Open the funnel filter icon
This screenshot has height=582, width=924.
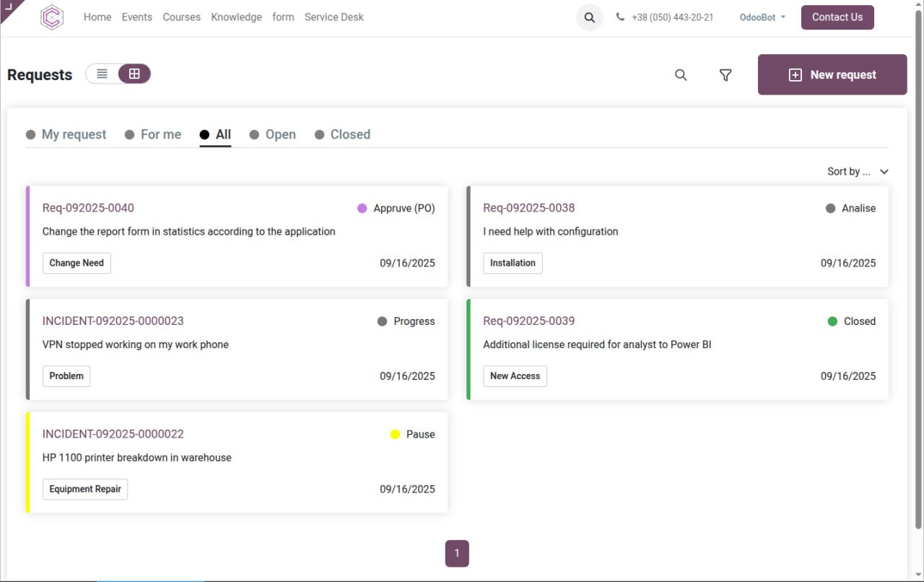point(725,75)
